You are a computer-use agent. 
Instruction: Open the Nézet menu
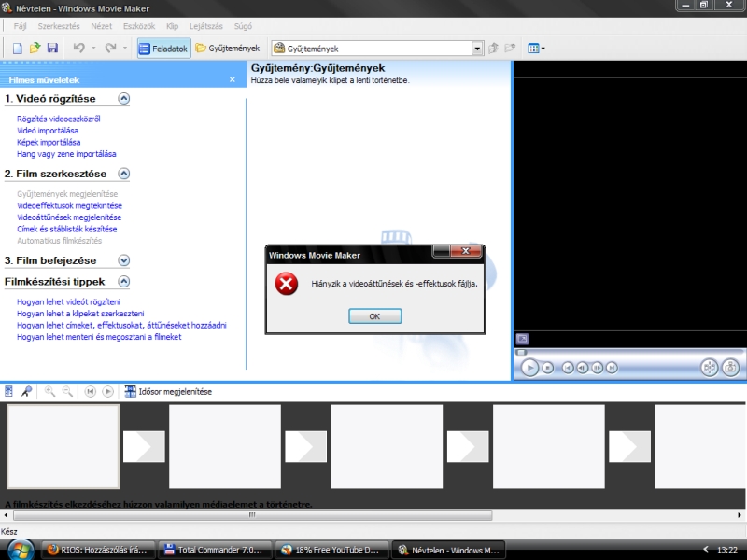pos(102,26)
